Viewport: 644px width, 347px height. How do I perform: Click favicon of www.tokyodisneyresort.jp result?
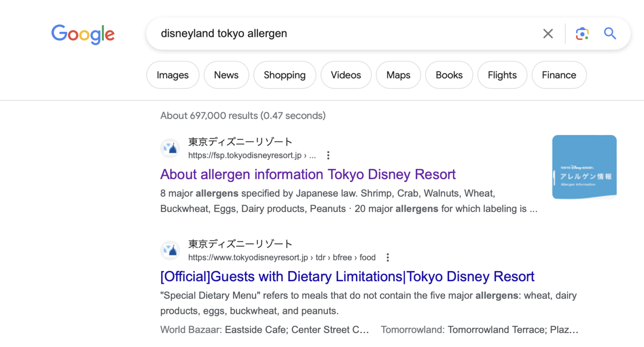pos(170,250)
